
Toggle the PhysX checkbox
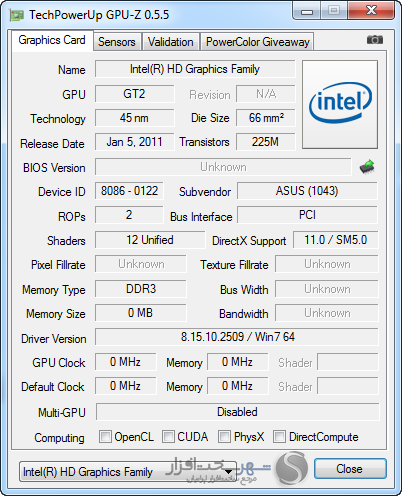[x=224, y=436]
